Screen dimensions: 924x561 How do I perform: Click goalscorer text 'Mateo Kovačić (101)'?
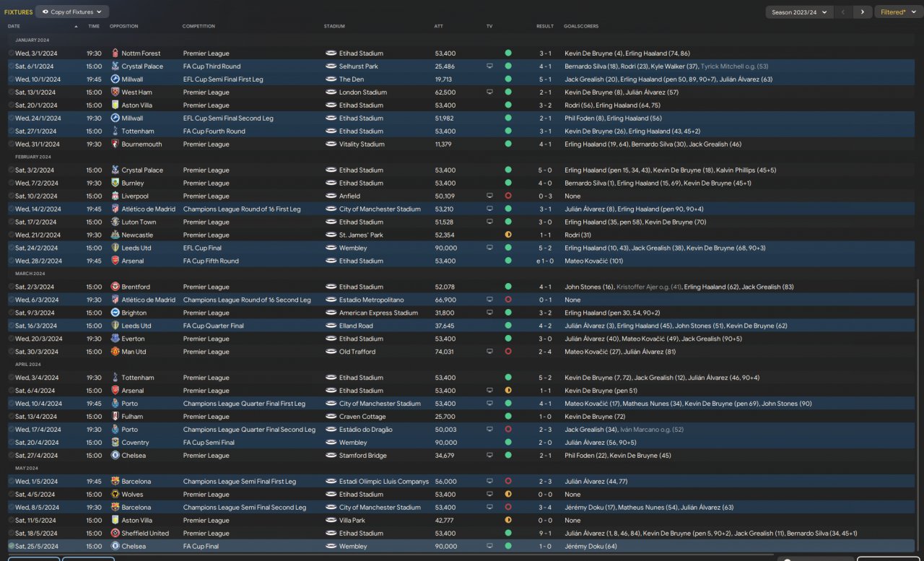click(x=594, y=261)
